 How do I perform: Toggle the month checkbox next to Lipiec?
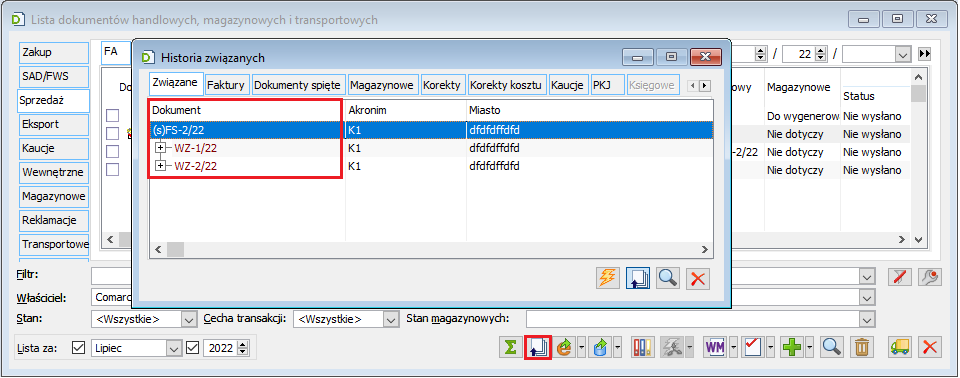pyautogui.click(x=78, y=348)
